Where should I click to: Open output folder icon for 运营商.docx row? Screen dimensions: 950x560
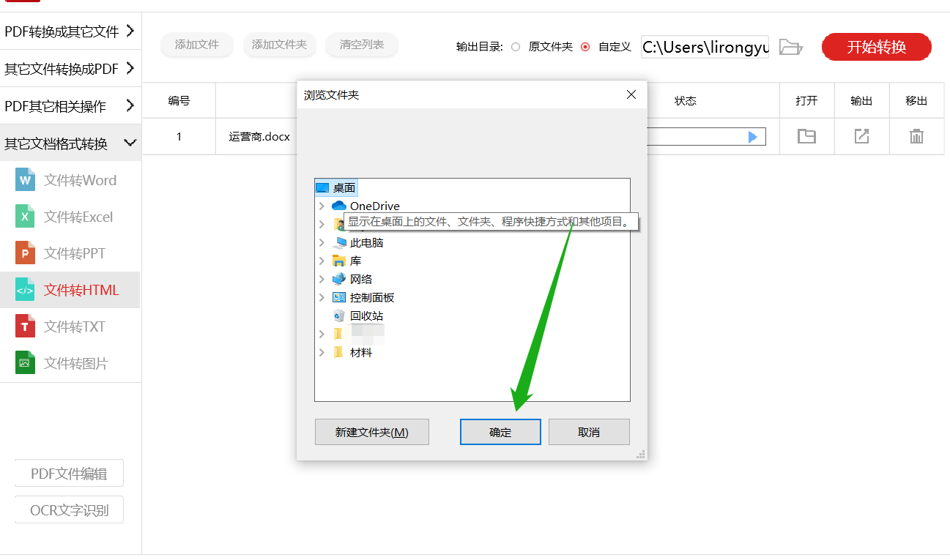click(x=806, y=136)
